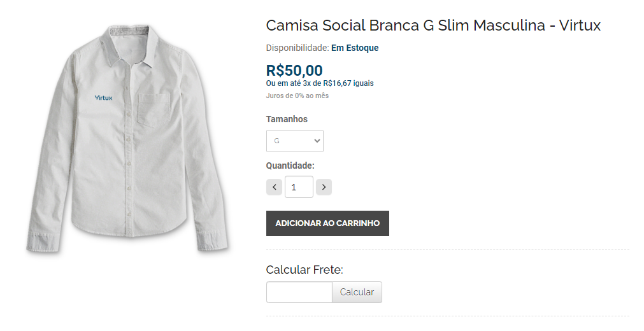Image resolution: width=644 pixels, height=331 pixels.
Task: Click the Calcular Frete heading
Action: click(304, 270)
